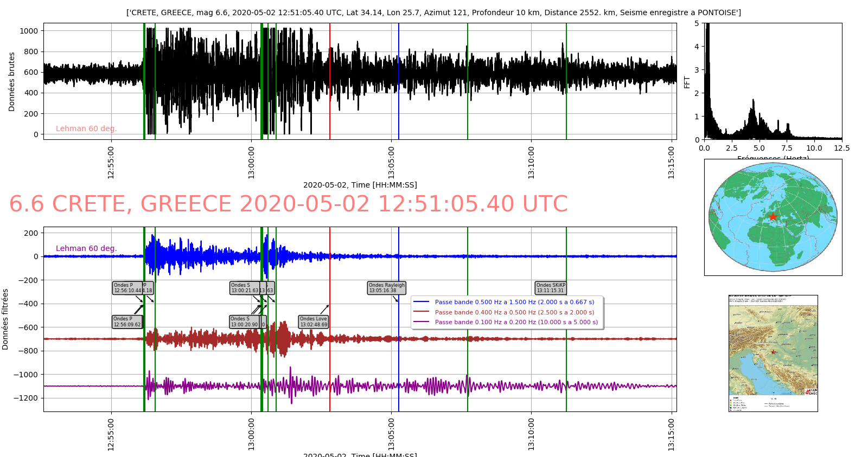Click the 13:05:00 tick label under raw data plot

click(391, 162)
